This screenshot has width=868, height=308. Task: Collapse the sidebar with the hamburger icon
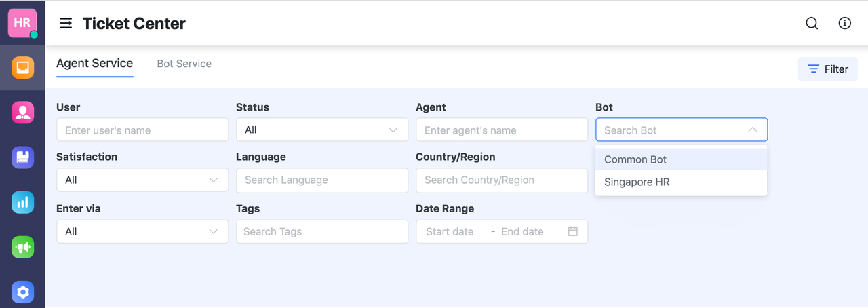66,24
